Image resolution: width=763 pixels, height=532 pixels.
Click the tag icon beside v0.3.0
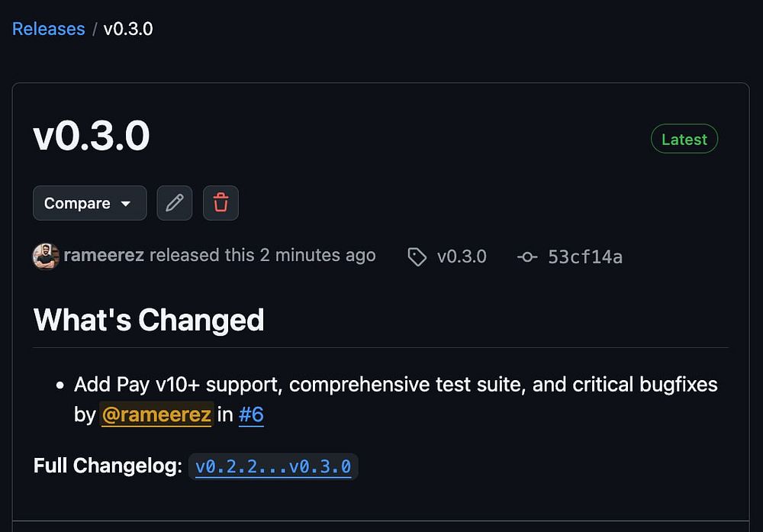(x=417, y=257)
